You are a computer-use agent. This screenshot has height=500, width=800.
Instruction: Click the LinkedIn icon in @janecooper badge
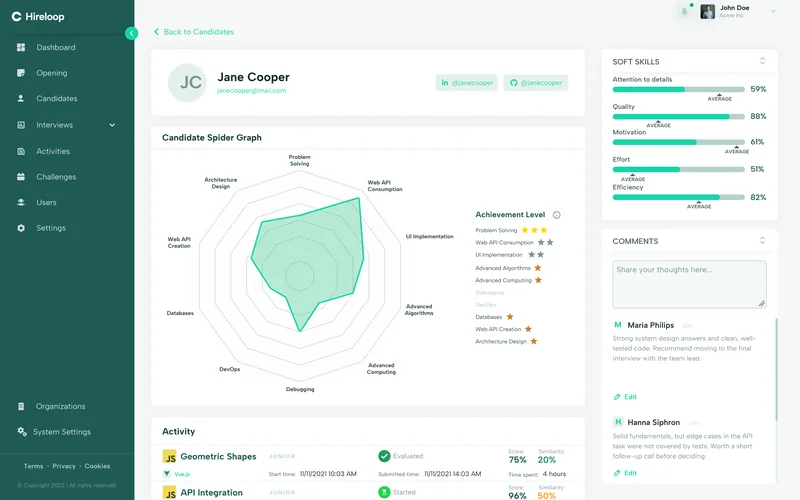445,83
